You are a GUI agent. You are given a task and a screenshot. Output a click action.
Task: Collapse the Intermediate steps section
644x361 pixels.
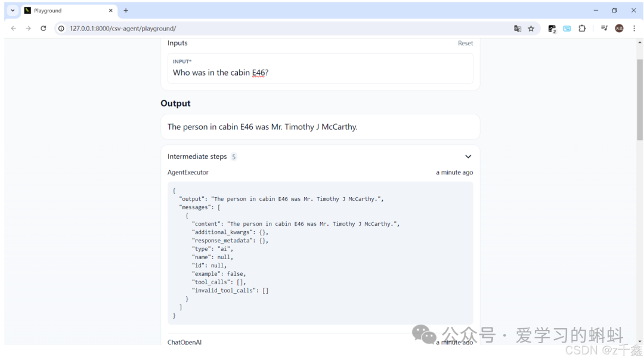click(468, 157)
